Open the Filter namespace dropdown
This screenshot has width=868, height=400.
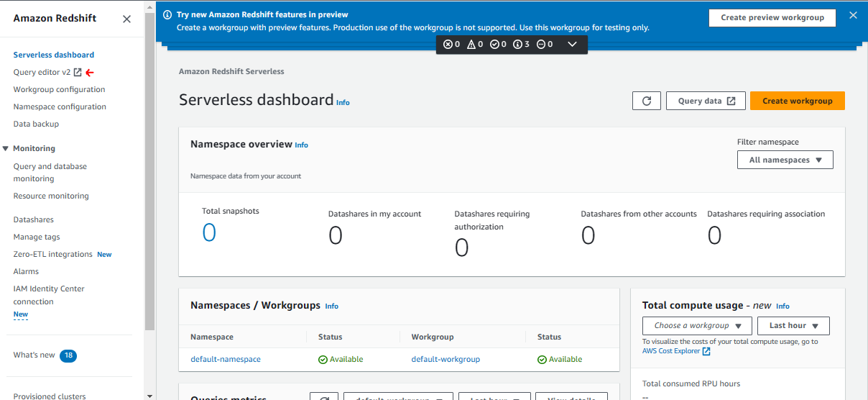point(785,160)
